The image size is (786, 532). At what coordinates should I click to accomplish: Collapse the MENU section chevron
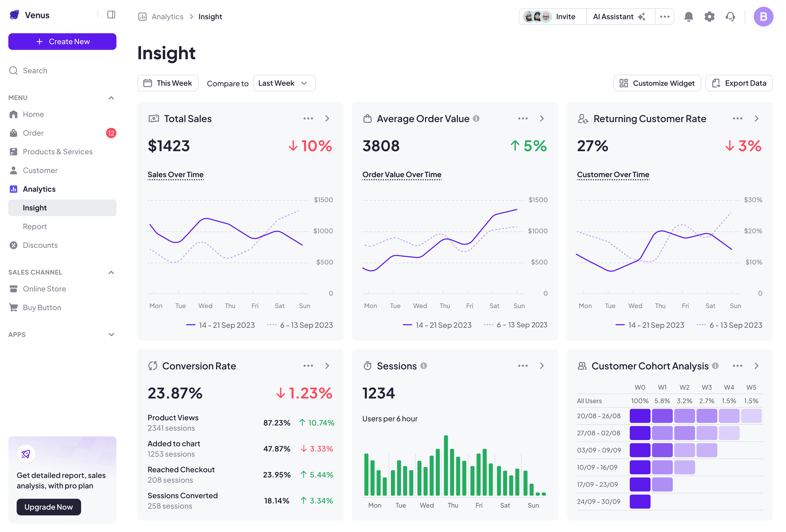click(111, 98)
